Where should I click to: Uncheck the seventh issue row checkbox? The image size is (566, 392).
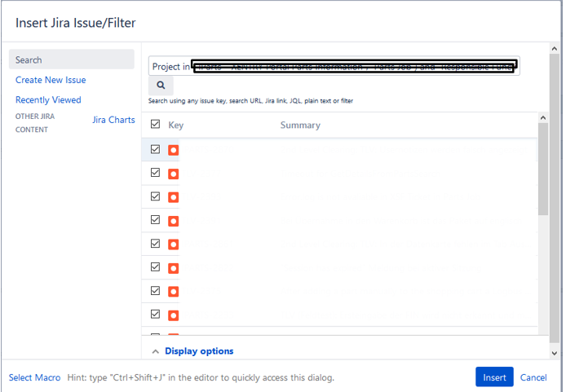coord(155,290)
